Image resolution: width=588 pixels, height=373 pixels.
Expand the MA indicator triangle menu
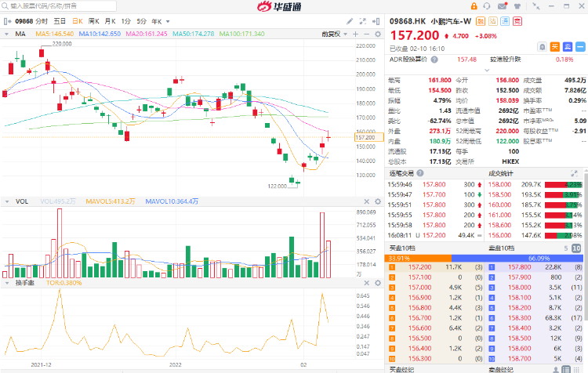click(x=6, y=34)
